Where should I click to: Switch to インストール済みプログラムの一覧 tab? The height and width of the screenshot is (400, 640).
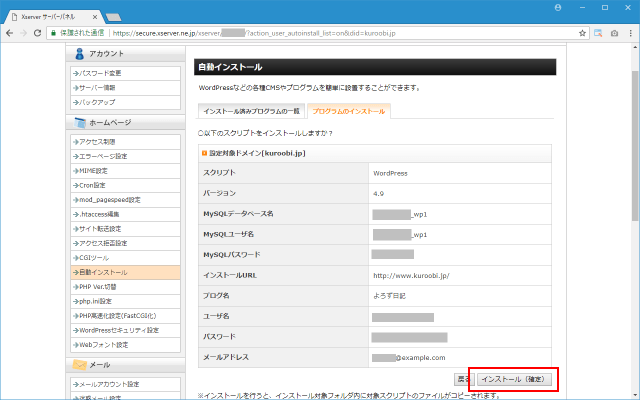coord(250,110)
